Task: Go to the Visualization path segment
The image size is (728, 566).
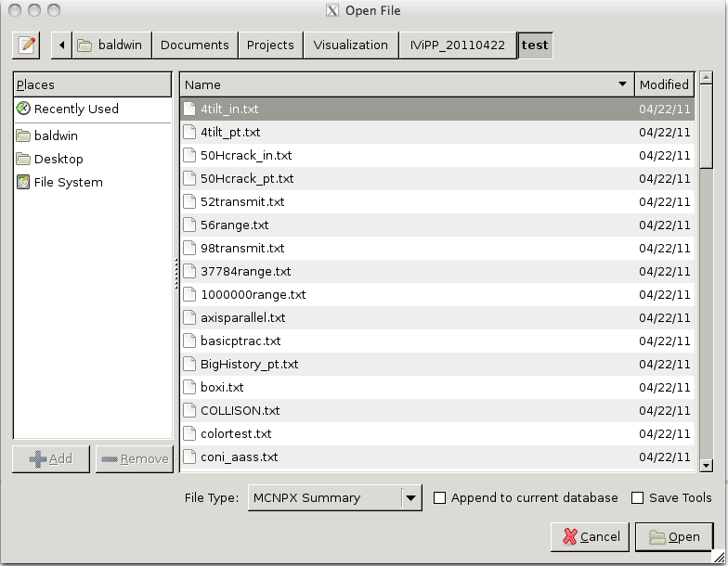Action: [351, 45]
